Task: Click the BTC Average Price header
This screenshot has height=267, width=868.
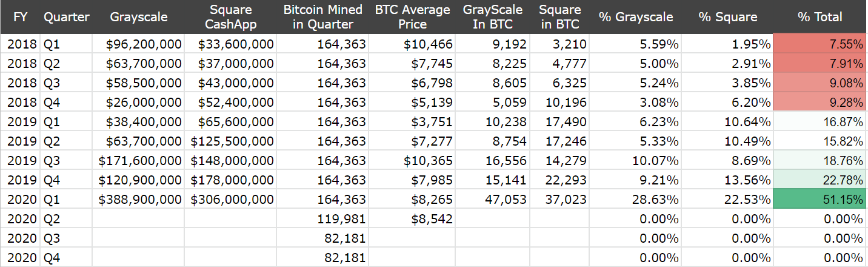Action: click(x=412, y=17)
